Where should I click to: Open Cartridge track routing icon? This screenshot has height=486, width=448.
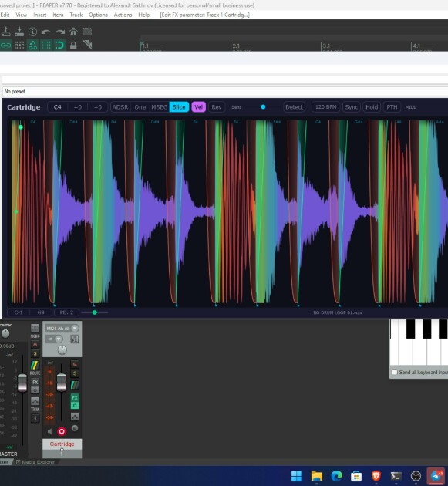tap(75, 385)
